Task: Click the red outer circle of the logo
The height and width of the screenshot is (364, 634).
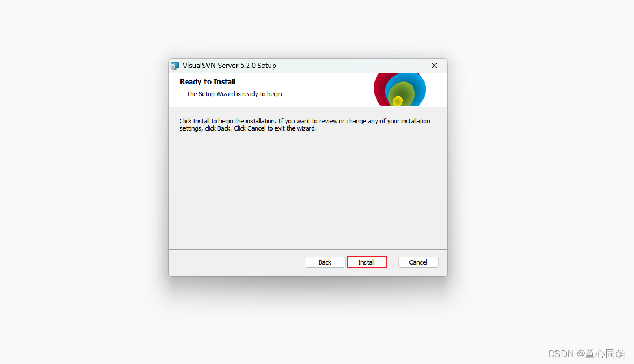Action: tap(379, 90)
